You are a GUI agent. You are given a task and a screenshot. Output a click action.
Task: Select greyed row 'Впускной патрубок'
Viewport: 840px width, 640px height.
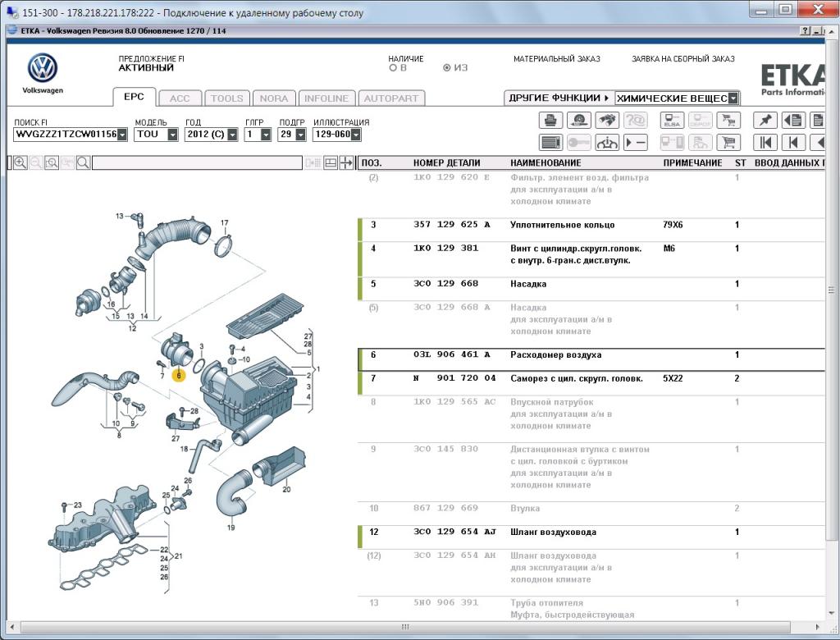[591, 419]
